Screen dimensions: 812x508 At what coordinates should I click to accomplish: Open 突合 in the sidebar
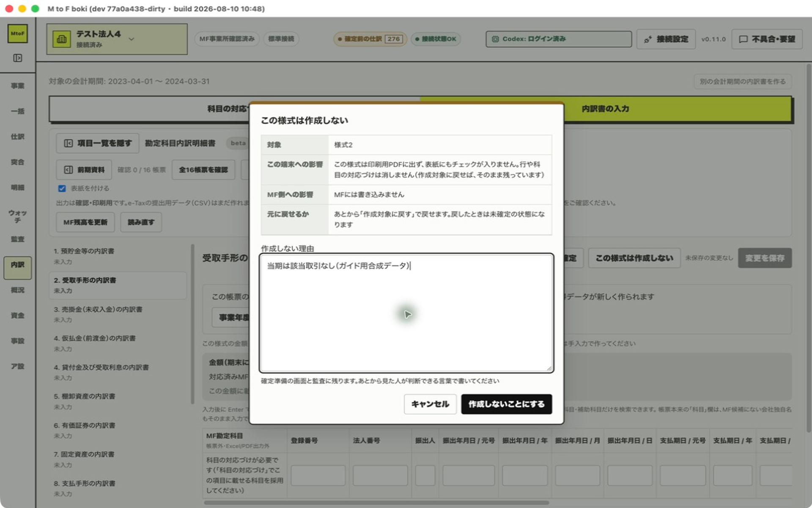17,162
